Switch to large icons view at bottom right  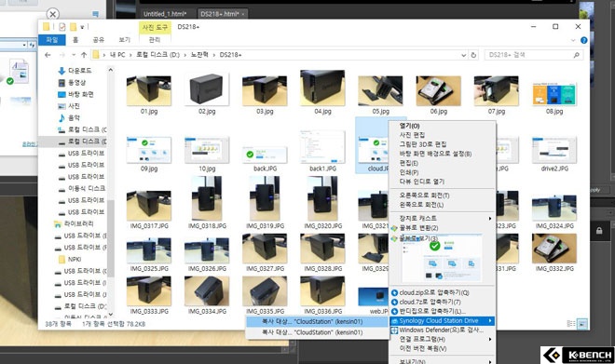click(582, 324)
